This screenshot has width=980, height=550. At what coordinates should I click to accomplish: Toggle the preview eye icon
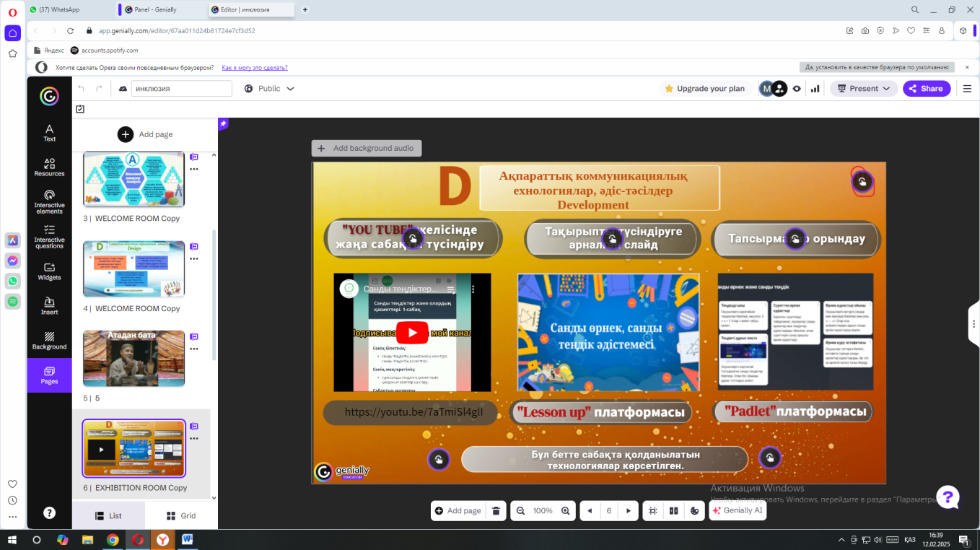pyautogui.click(x=797, y=89)
